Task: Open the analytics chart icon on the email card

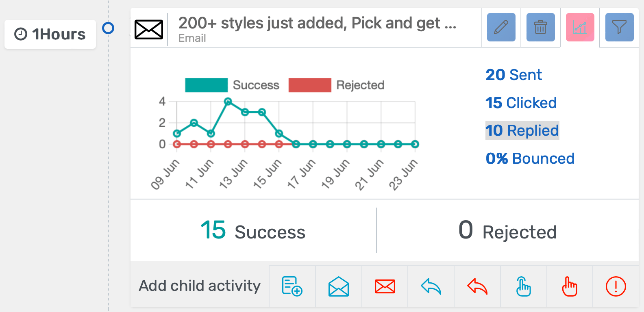Action: [580, 27]
